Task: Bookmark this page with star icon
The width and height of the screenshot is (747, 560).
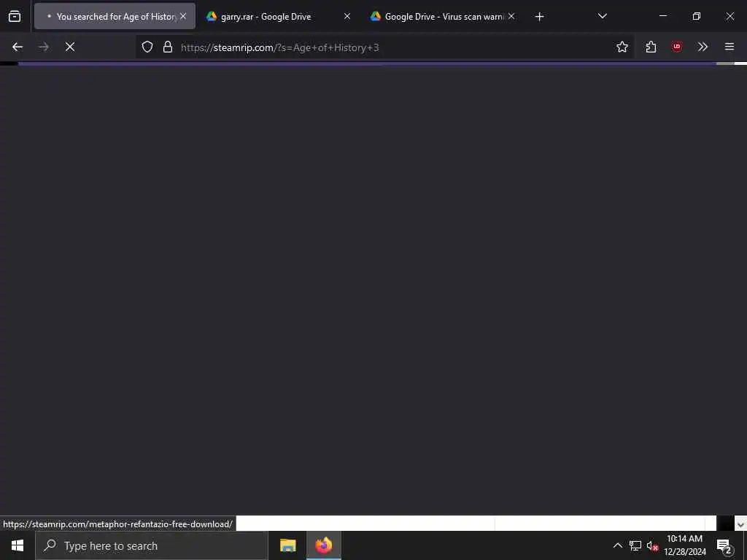Action: pyautogui.click(x=622, y=47)
